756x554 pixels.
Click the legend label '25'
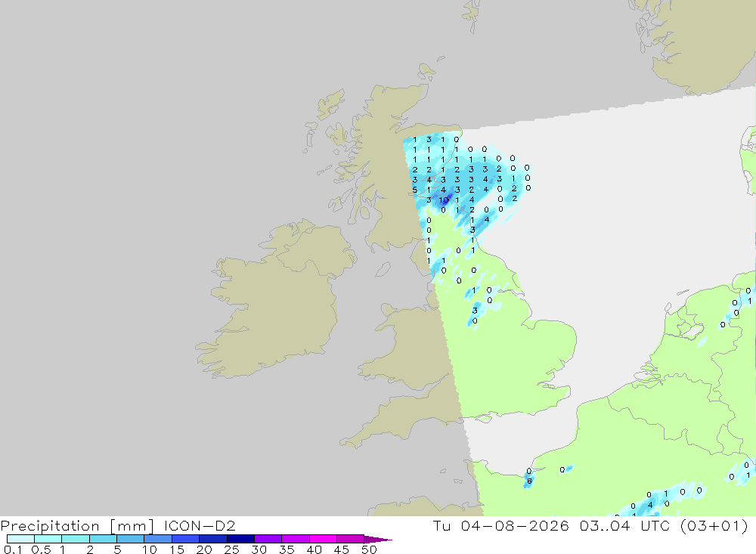[231, 549]
